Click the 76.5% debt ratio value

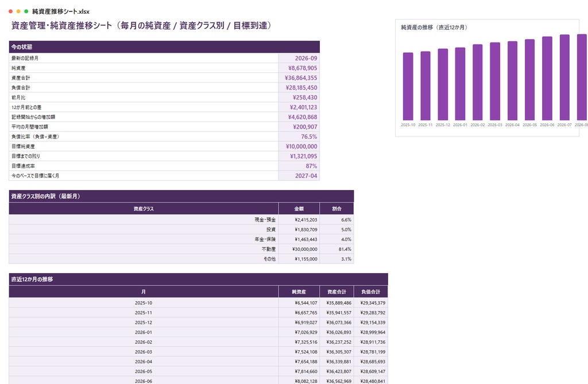click(299, 137)
